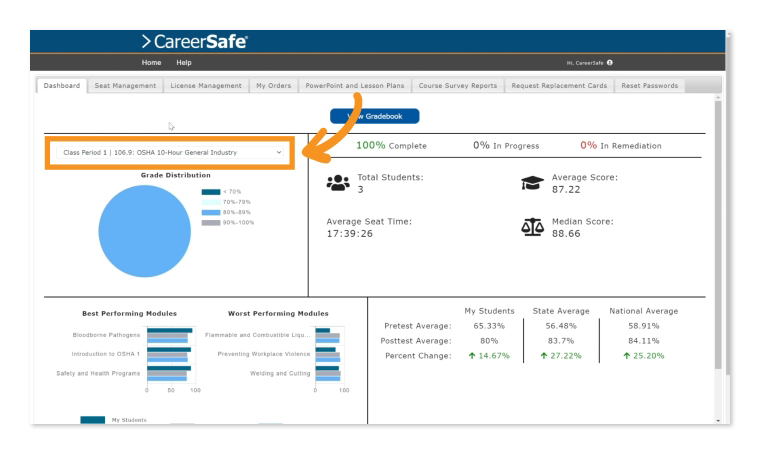Image resolution: width=760 pixels, height=454 pixels.
Task: Click the balance scale Median Score icon
Action: (532, 227)
